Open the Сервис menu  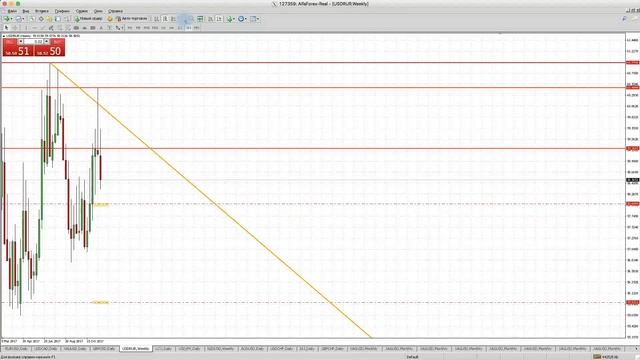(82, 11)
